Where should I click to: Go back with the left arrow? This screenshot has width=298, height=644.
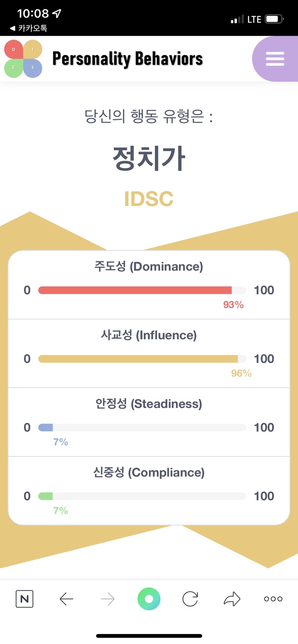pos(66,599)
